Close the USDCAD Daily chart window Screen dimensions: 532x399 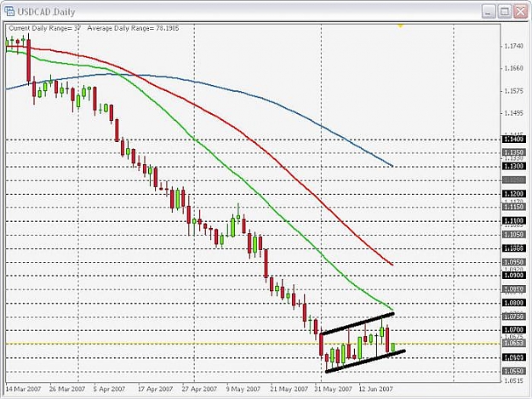tap(520, 12)
